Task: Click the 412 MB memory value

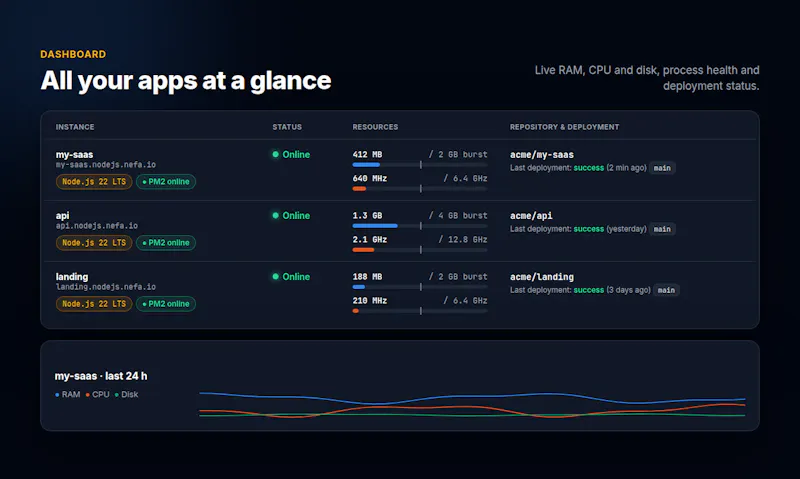Action: click(367, 155)
